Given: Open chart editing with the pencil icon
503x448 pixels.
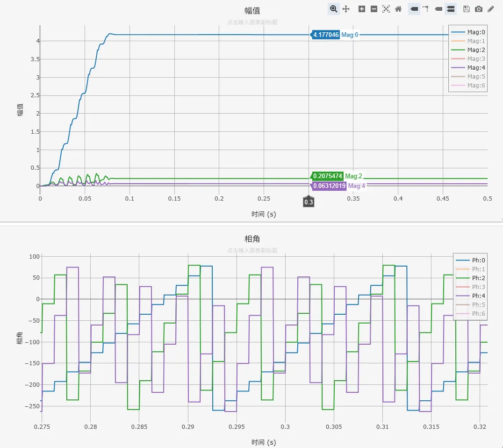Looking at the screenshot, I should (491, 9).
